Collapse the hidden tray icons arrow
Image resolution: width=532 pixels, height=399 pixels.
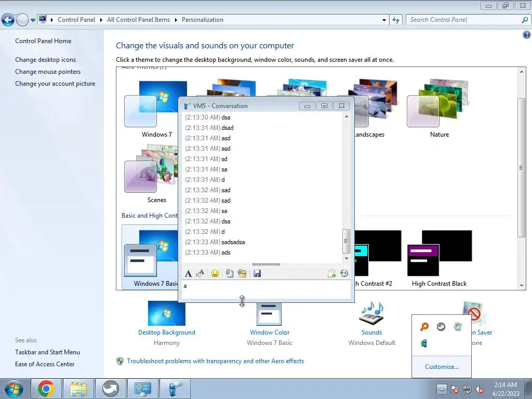[x=441, y=389]
